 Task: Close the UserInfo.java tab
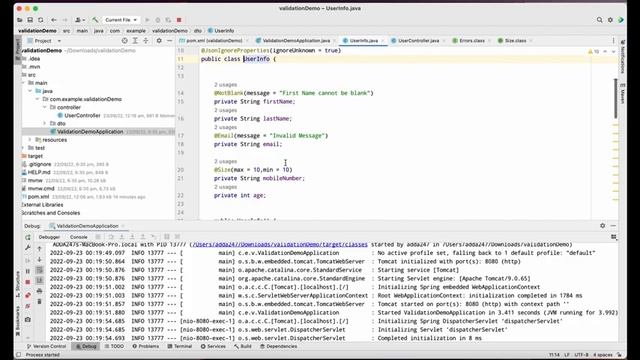click(x=382, y=41)
